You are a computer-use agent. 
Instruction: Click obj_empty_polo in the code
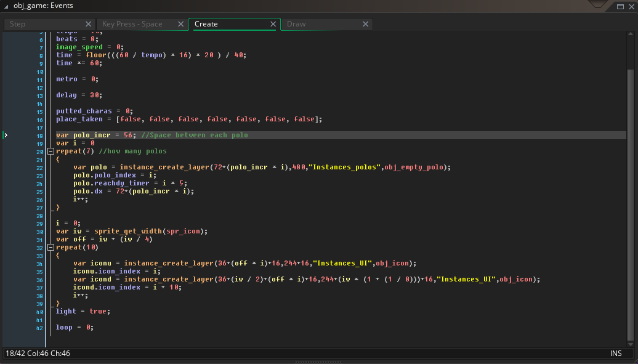pyautogui.click(x=414, y=168)
